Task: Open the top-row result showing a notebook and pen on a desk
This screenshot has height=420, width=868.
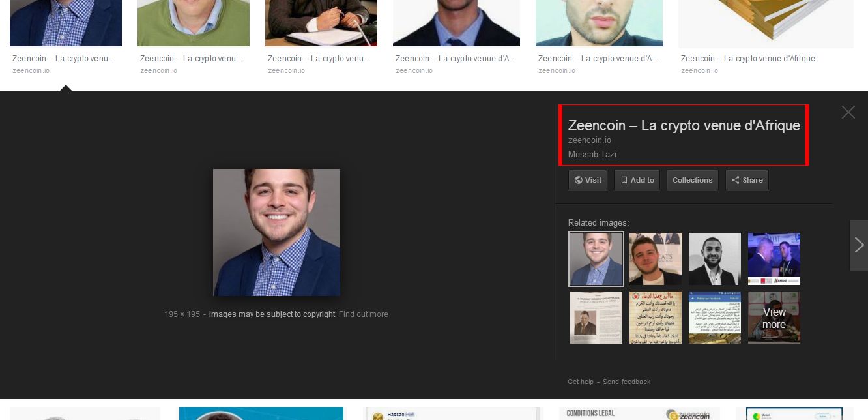Action: pyautogui.click(x=321, y=23)
